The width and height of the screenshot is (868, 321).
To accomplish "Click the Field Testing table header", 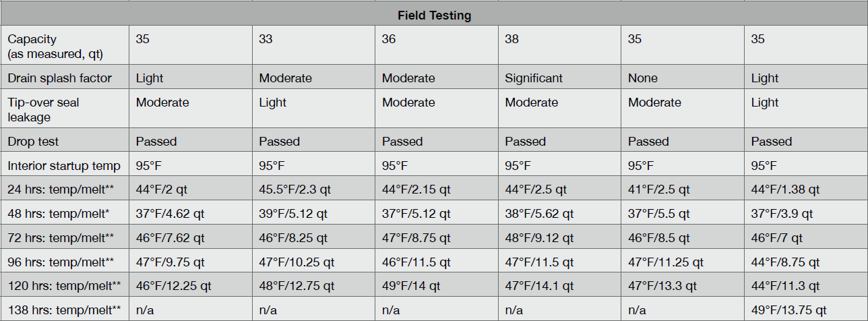I will (x=433, y=16).
